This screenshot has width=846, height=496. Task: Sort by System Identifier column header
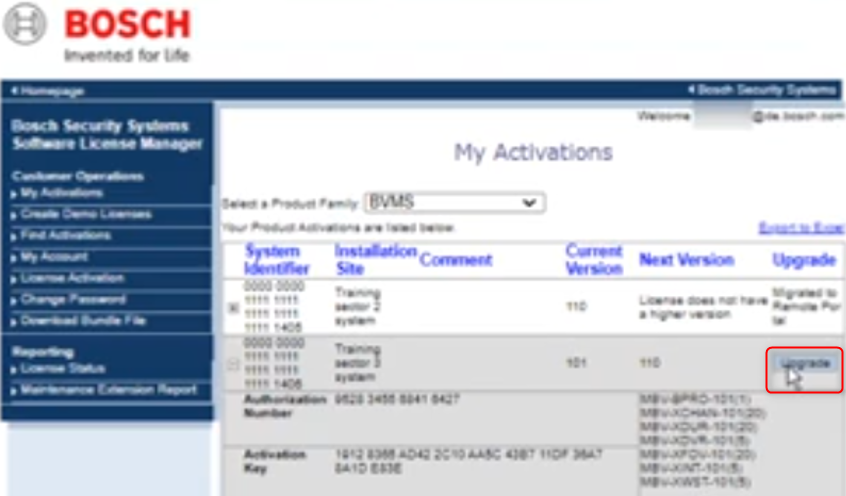(x=276, y=260)
